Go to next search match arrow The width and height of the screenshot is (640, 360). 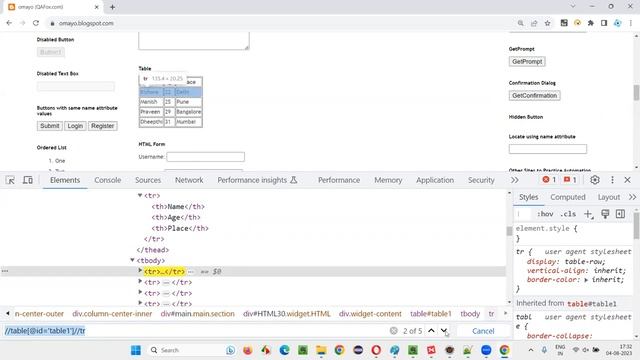click(x=444, y=331)
